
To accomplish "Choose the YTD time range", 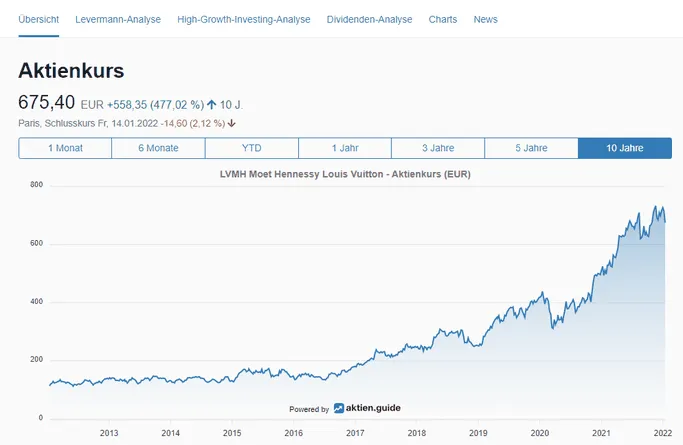I will pyautogui.click(x=252, y=148).
